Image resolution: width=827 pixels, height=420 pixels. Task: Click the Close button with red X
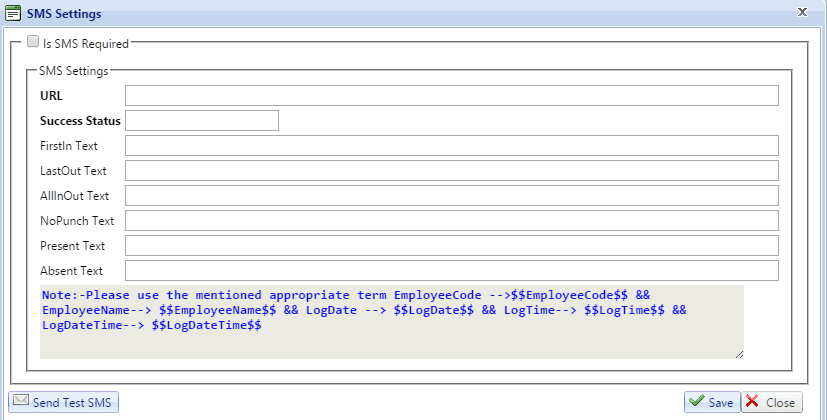coord(772,402)
